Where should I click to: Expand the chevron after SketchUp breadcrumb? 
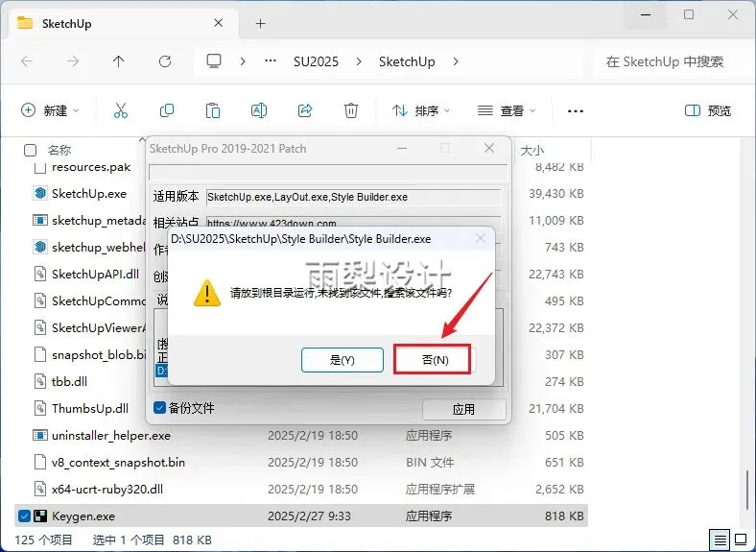(x=456, y=61)
